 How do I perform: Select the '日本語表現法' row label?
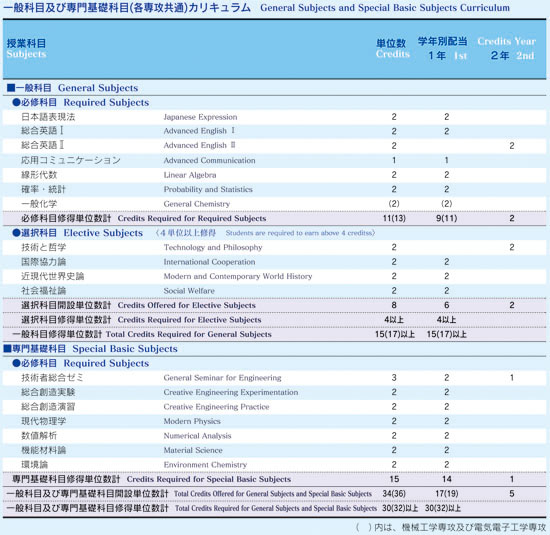pyautogui.click(x=48, y=117)
